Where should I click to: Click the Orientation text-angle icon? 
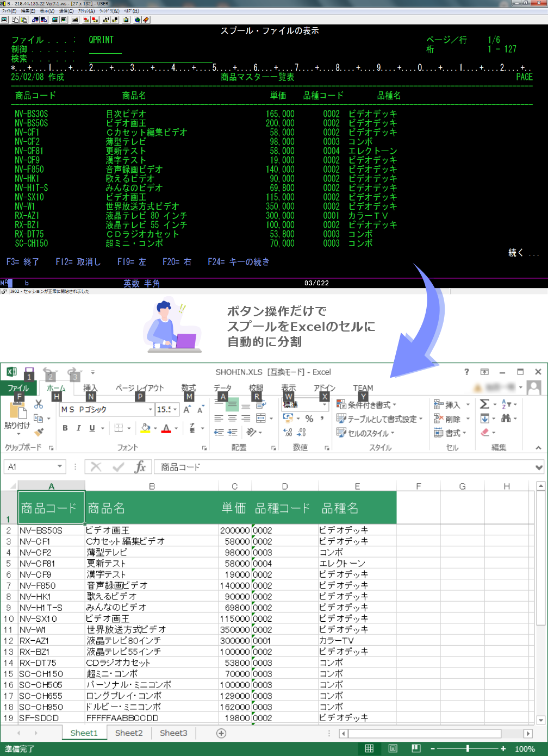pyautogui.click(x=251, y=433)
